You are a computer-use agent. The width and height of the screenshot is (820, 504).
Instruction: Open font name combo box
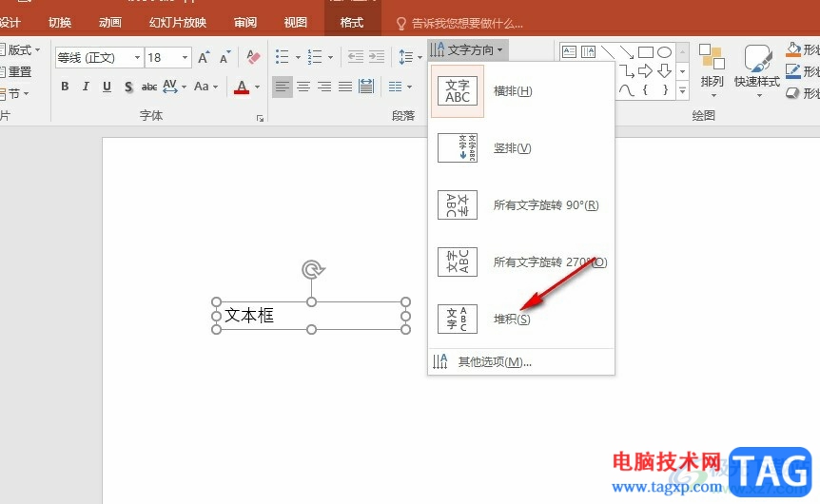pyautogui.click(x=99, y=57)
